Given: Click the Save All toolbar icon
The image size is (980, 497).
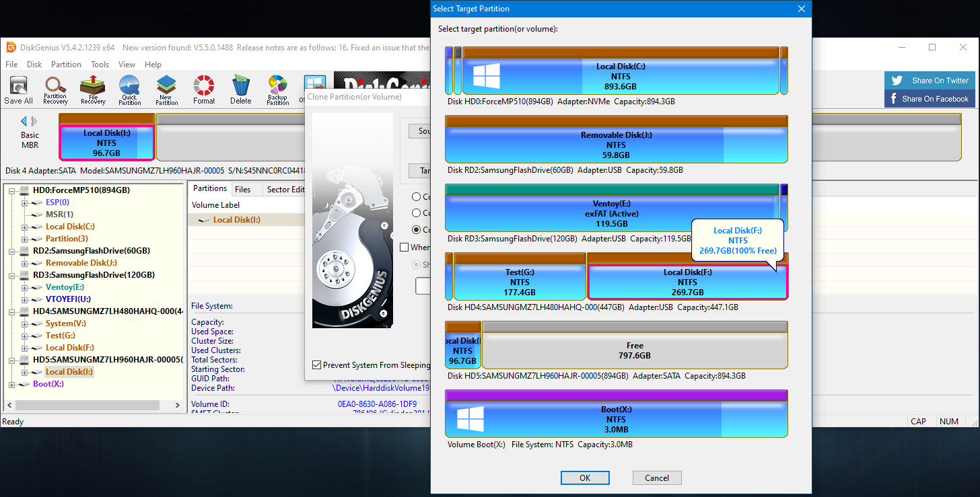Looking at the screenshot, I should (x=18, y=85).
